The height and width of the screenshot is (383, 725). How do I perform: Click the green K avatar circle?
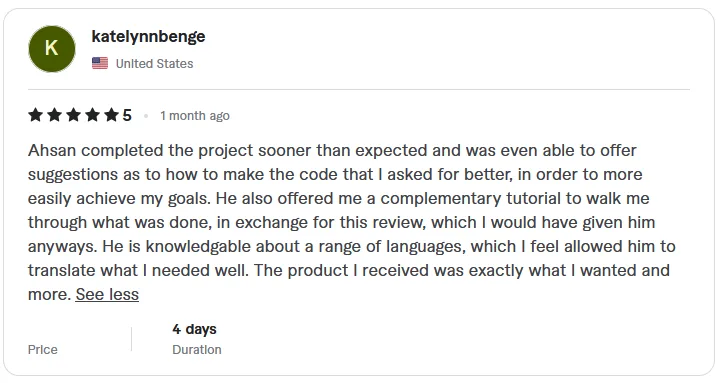coord(52,49)
